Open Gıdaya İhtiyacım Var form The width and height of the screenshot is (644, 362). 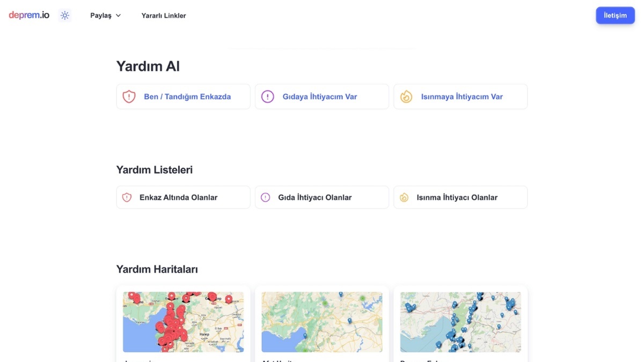320,97
